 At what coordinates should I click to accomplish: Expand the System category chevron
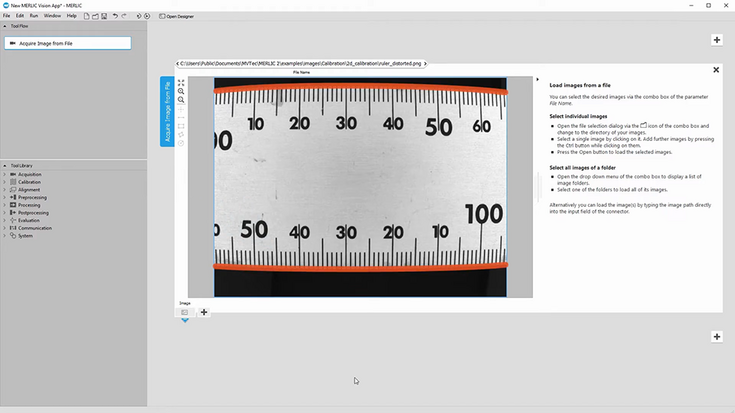(x=5, y=236)
